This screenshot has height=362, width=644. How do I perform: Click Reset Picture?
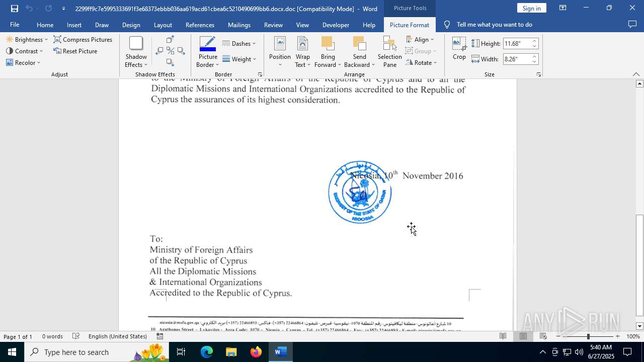[75, 51]
